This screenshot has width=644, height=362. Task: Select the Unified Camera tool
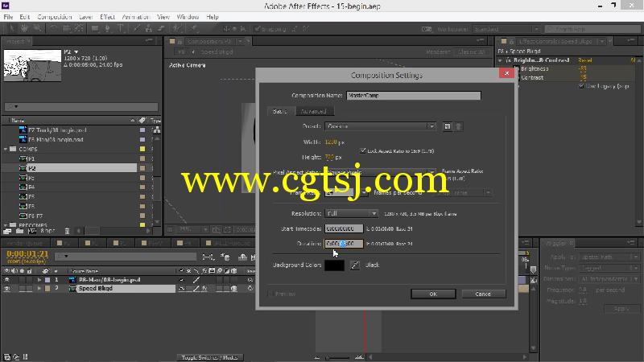66,28
